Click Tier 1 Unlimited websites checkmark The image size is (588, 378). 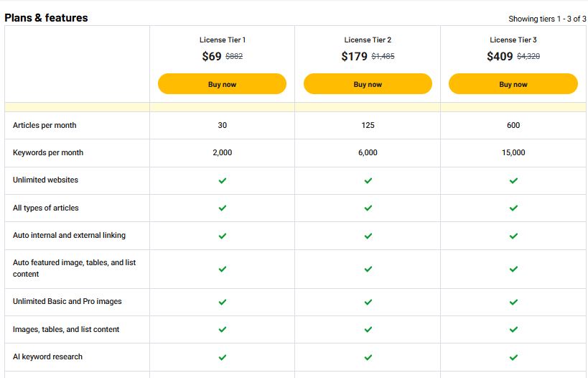(x=223, y=180)
